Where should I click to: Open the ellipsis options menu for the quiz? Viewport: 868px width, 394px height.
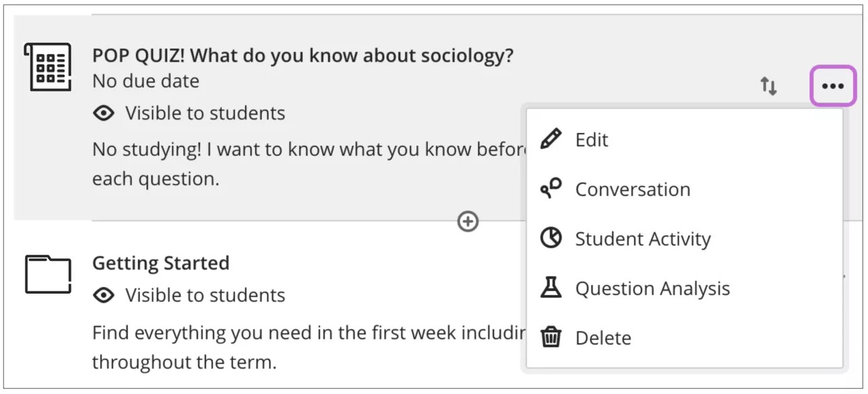(833, 85)
